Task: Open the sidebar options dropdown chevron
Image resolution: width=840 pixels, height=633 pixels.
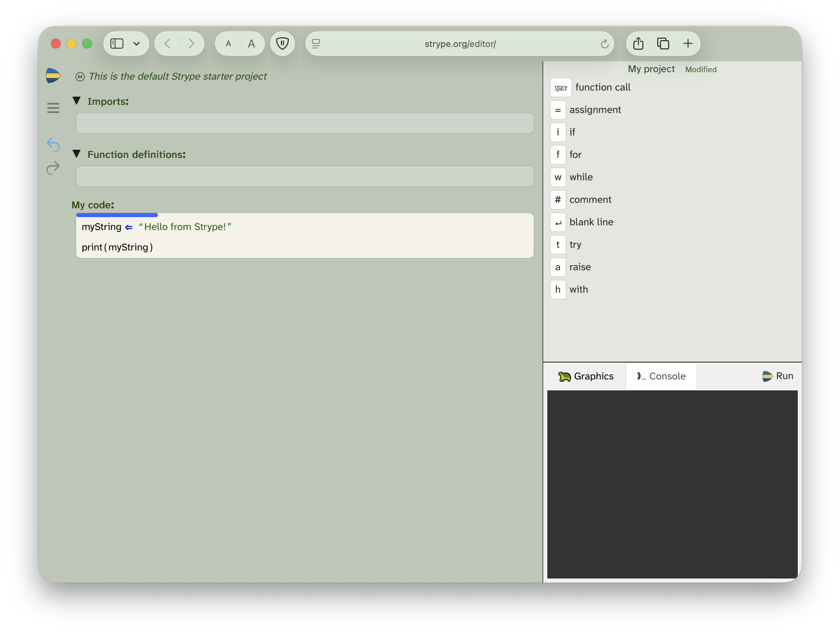Action: tap(136, 44)
